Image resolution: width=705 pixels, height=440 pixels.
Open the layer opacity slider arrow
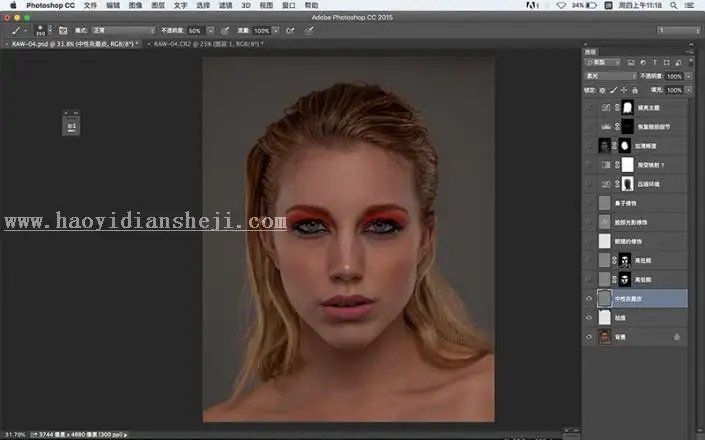tap(688, 76)
